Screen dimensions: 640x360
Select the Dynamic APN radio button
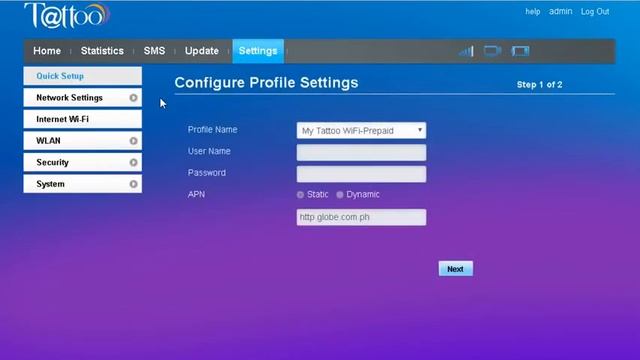click(340, 195)
